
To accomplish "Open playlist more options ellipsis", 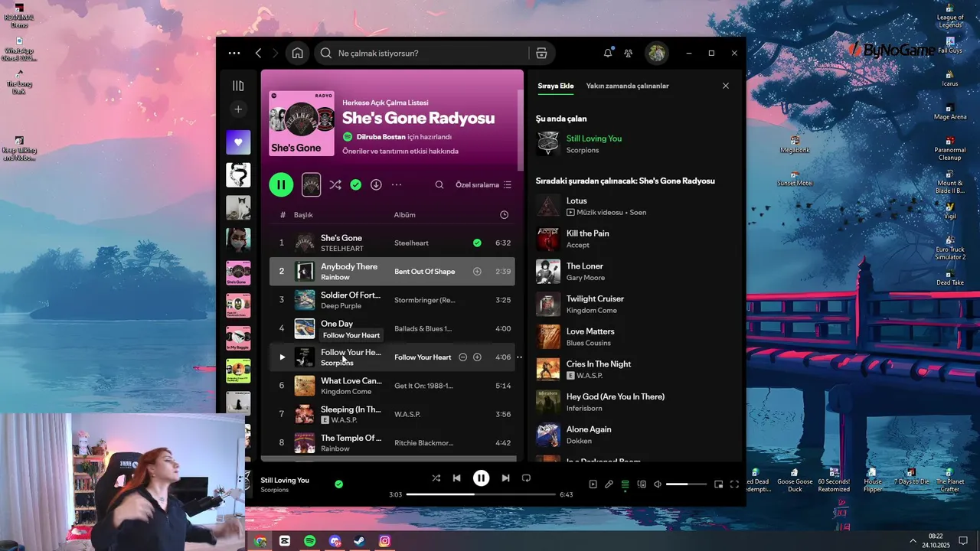I will coord(397,184).
